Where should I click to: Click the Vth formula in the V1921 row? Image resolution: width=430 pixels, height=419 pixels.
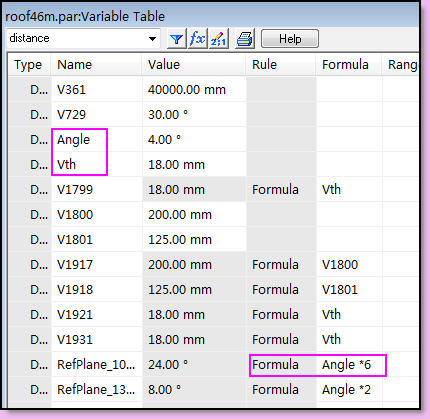coord(349,315)
